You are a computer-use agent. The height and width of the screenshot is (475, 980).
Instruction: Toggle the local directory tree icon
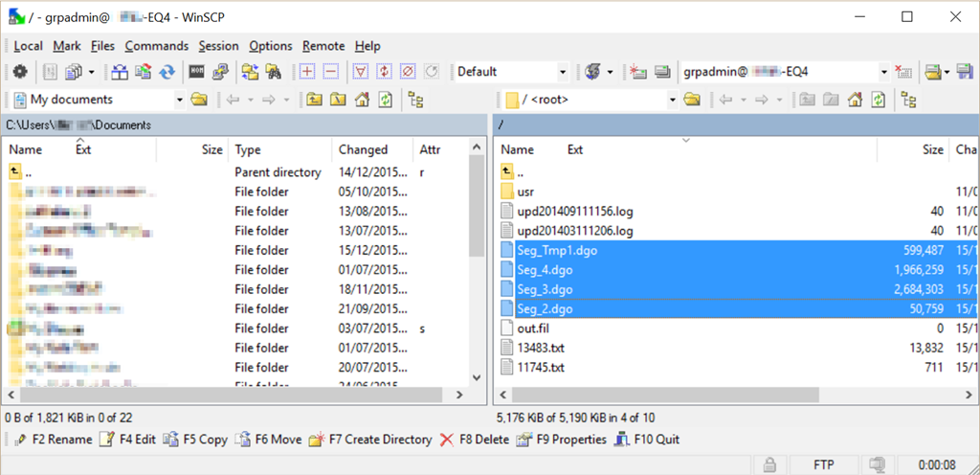tap(415, 100)
